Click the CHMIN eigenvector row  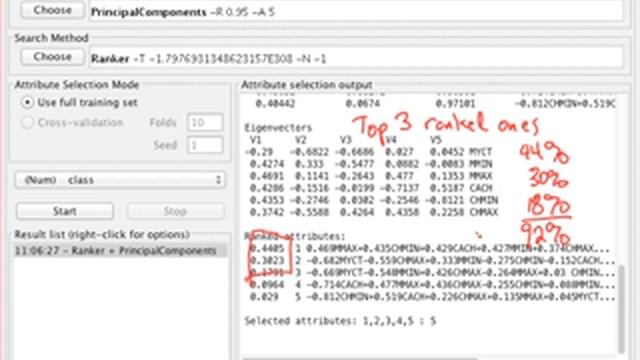373,200
